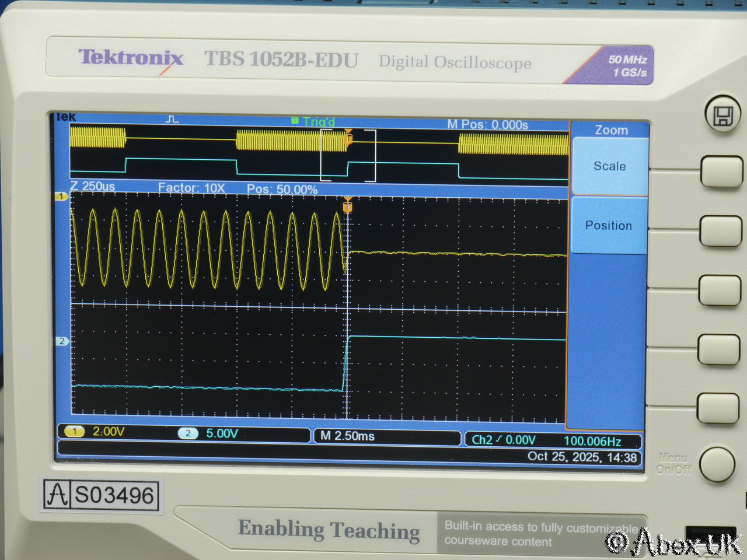Click the Tek logo in screen corner
The image size is (747, 560).
pos(65,117)
